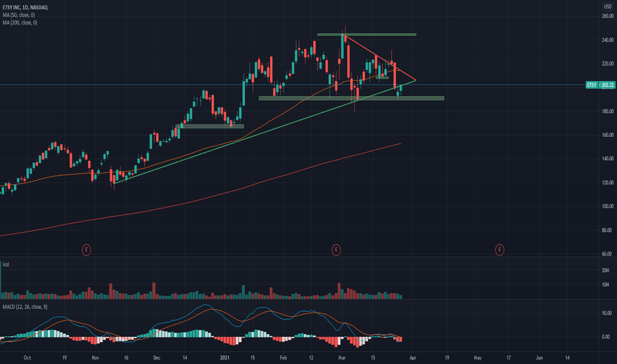
Task: Select the MA (200, close, 0) indicator legend
Action: coord(20,23)
